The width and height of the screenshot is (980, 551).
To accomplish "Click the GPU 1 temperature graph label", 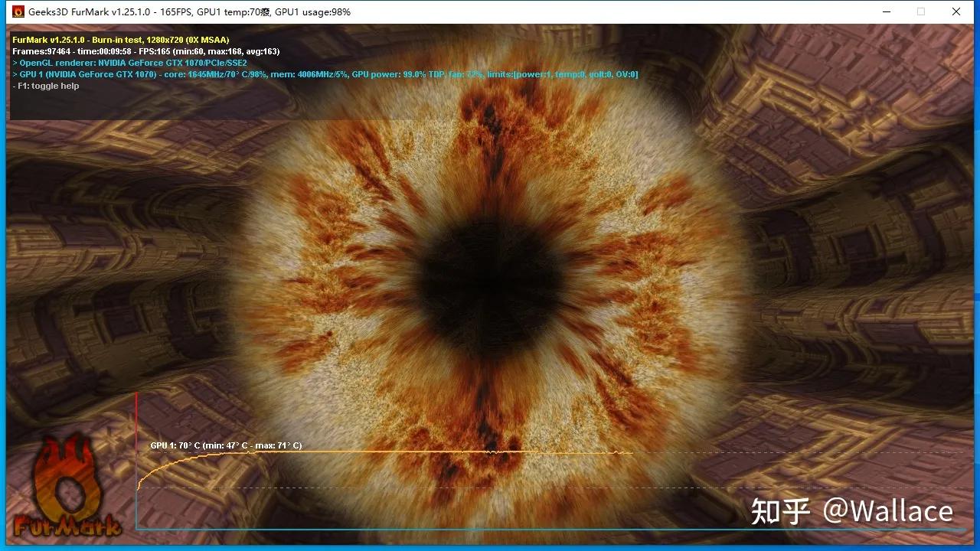I will tap(226, 445).
